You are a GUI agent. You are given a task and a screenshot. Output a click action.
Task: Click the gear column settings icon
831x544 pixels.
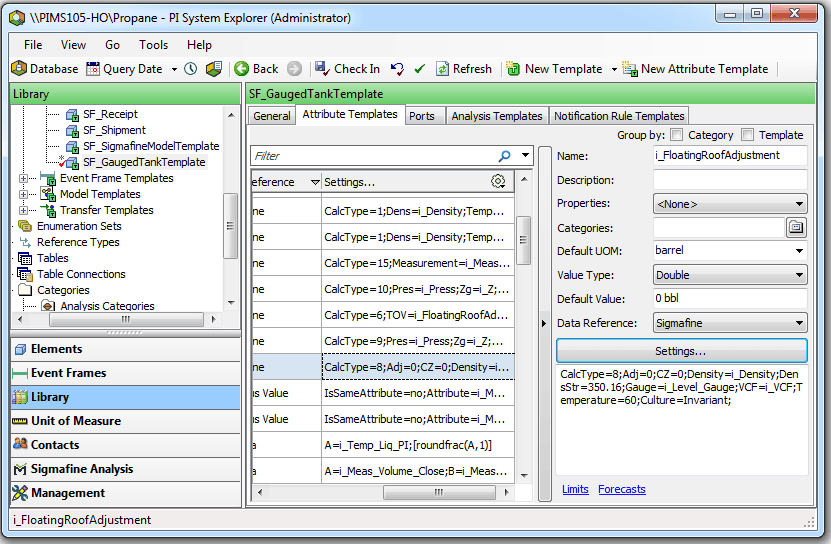(x=498, y=181)
